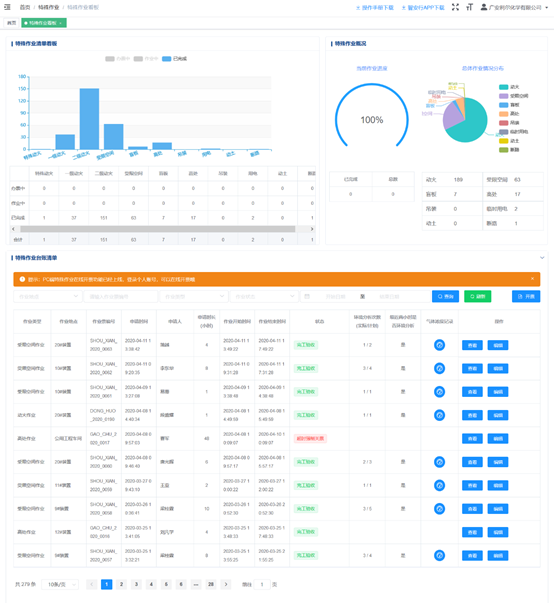The image size is (554, 603).
Task: Toggle the red pie legend entry
Action: 509,123
